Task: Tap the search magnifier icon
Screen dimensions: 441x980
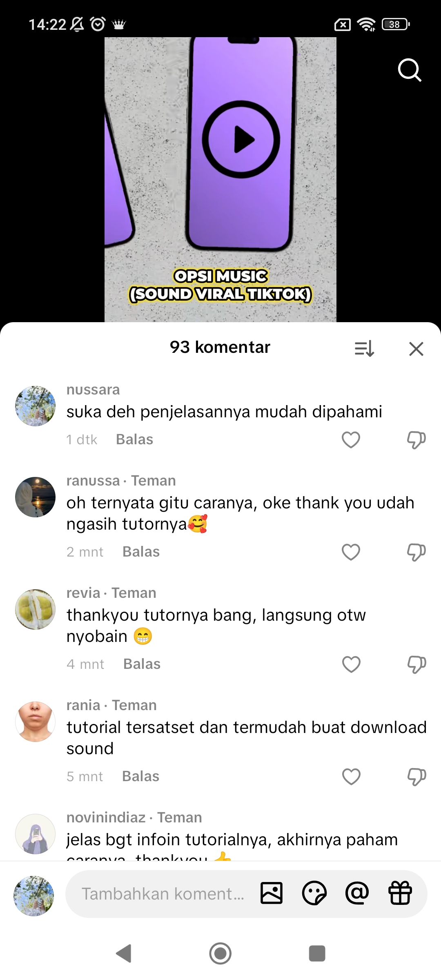Action: pos(410,70)
